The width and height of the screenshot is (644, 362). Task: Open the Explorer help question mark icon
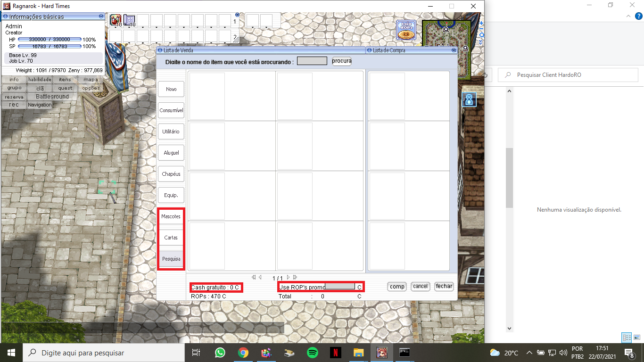(x=640, y=16)
